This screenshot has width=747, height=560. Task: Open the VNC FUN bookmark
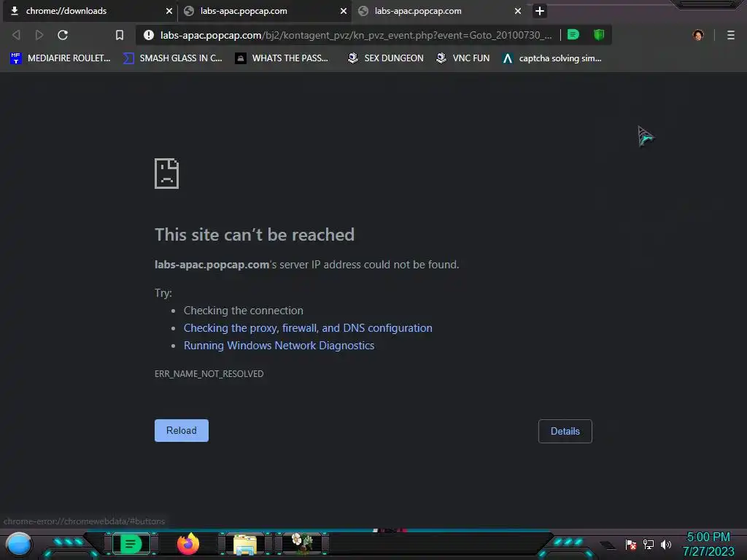[x=462, y=58]
